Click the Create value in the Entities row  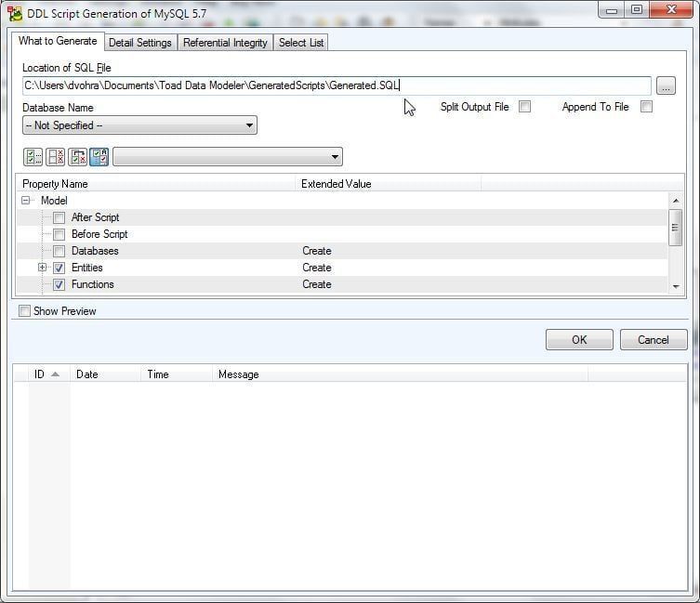(317, 268)
